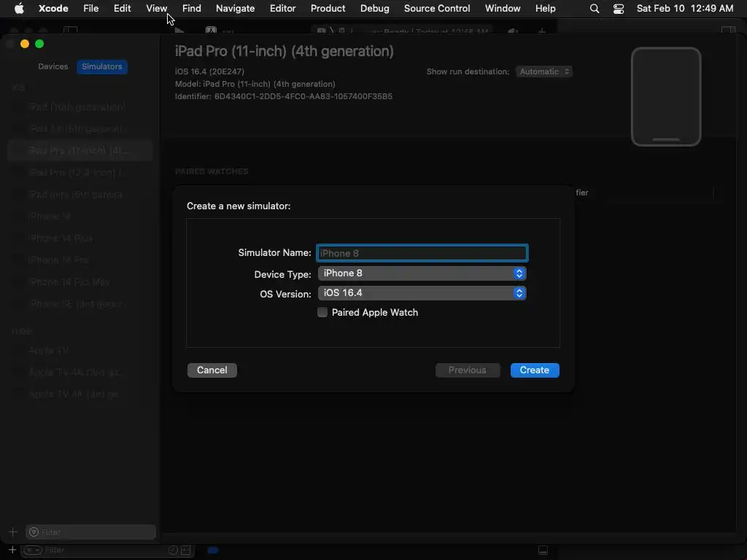Image resolution: width=747 pixels, height=560 pixels.
Task: Open the File menu
Action: coord(90,8)
